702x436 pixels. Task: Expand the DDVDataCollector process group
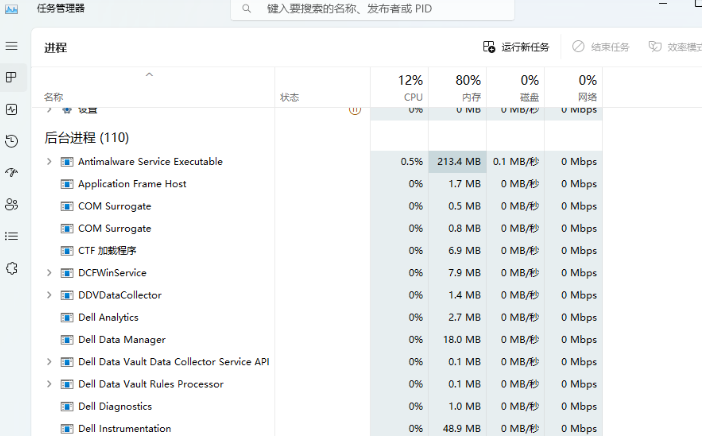(x=49, y=295)
